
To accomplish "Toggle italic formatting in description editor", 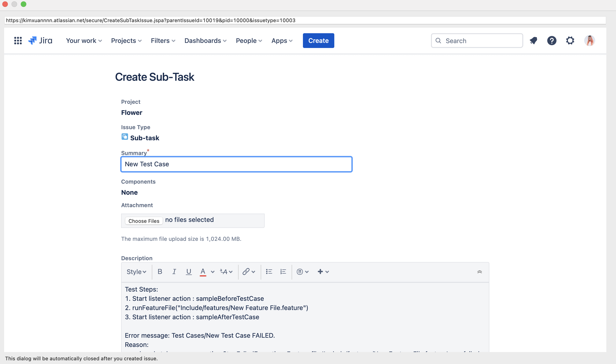I will pyautogui.click(x=174, y=272).
